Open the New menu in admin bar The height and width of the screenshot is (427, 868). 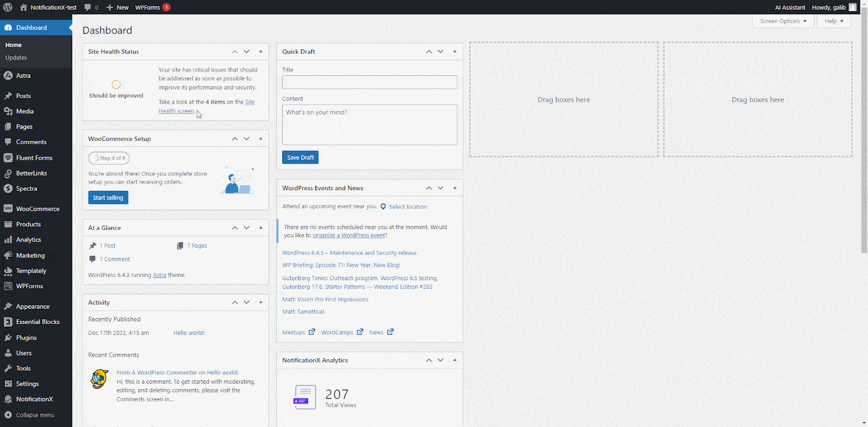pyautogui.click(x=117, y=7)
